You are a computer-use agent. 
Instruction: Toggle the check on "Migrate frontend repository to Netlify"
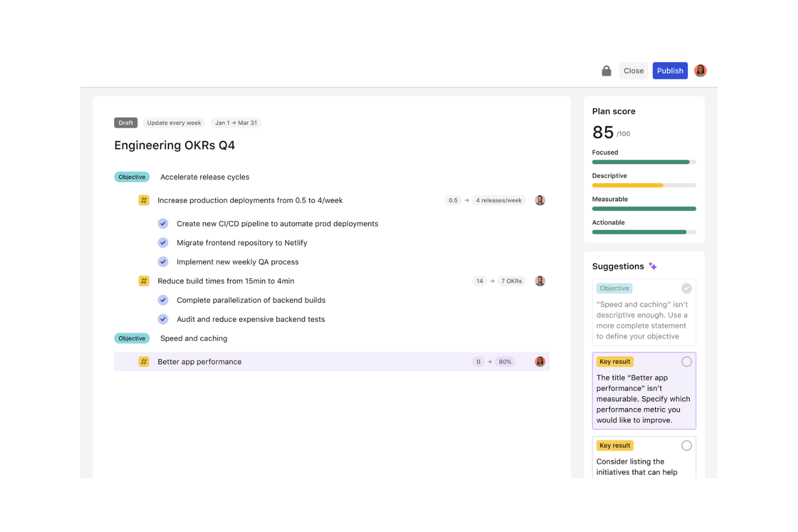pos(163,243)
